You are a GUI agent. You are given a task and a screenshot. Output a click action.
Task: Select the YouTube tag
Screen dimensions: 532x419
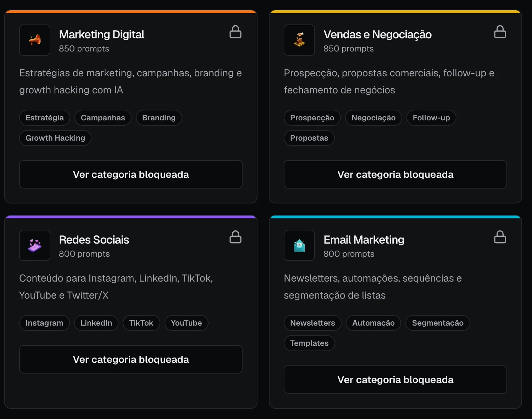pos(186,323)
